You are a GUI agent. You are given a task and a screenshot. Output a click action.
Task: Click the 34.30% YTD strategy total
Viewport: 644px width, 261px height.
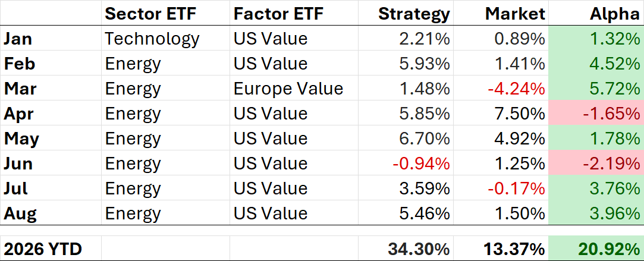(419, 249)
